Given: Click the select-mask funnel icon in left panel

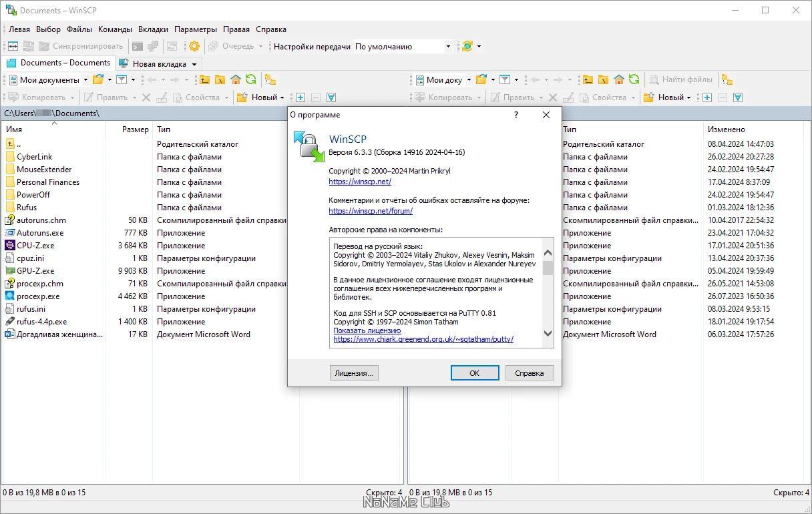Looking at the screenshot, I should 331,97.
